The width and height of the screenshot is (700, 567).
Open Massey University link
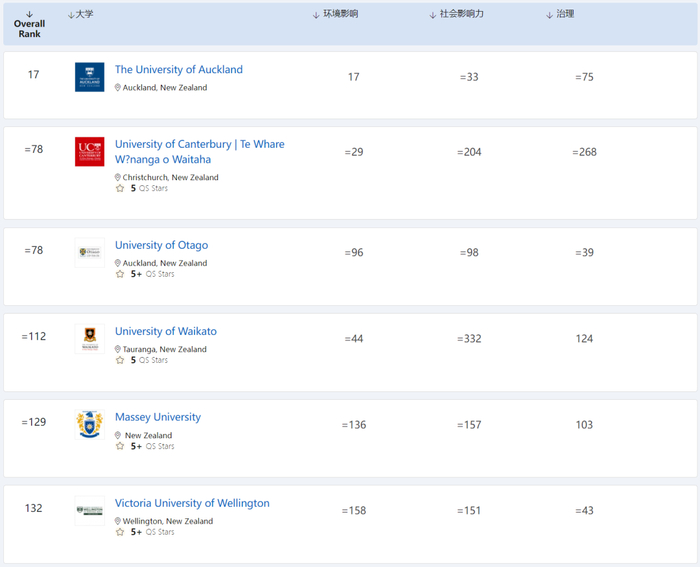[157, 417]
